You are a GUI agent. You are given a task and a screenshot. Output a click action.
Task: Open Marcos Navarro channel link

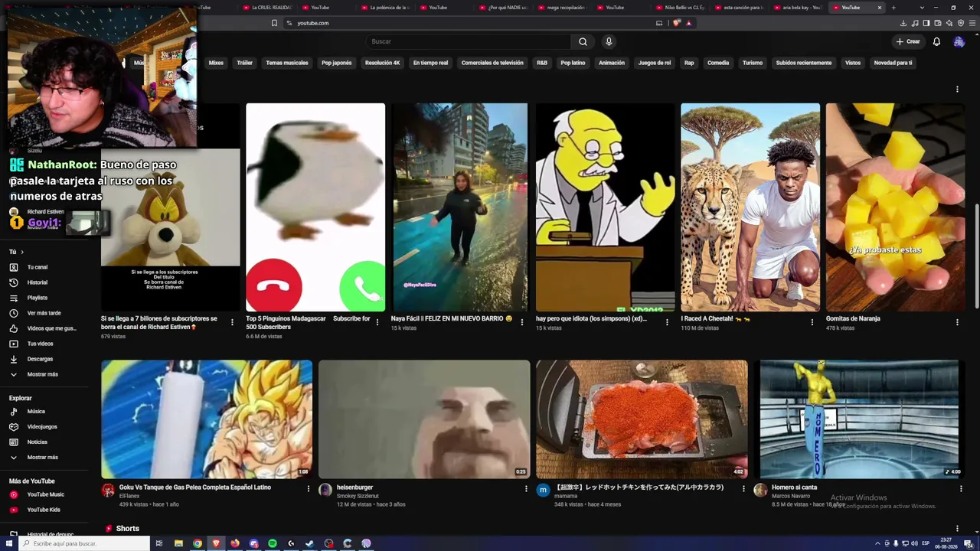tap(791, 496)
